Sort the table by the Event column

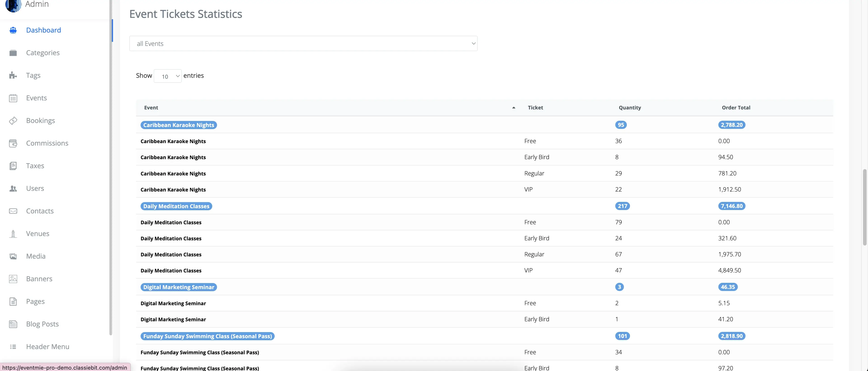[151, 108]
